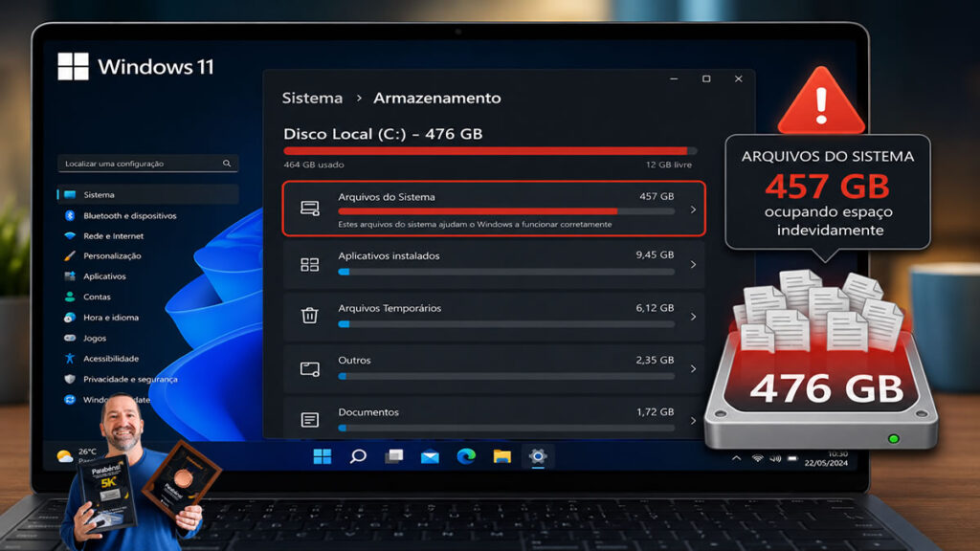
Task: Click the shield icon for Privacidade
Action: coord(70,379)
